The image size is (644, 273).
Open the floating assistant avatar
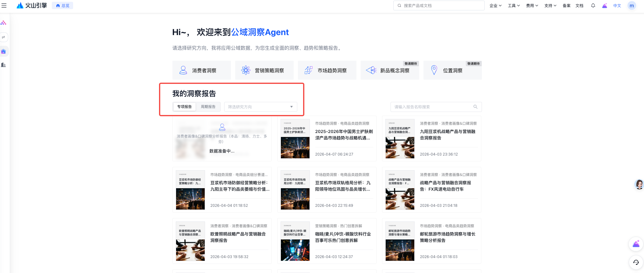coord(639,184)
